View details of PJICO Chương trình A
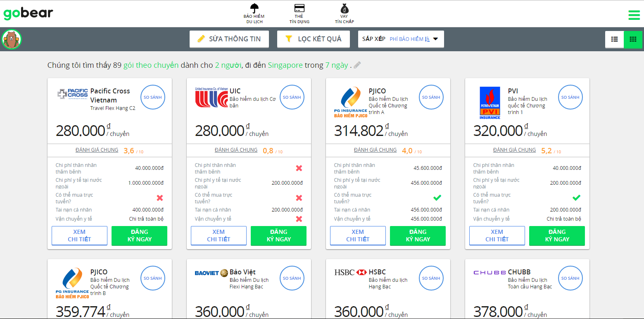 (x=358, y=236)
